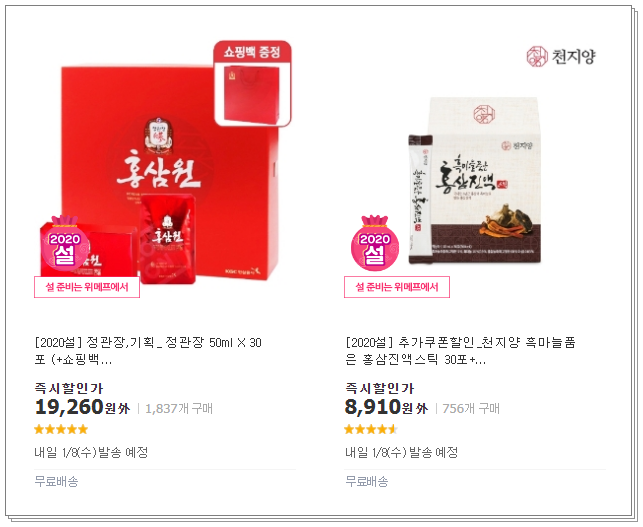This screenshot has width=643, height=527.
Task: Click the four-and-a-half star rating for 천지양
Action: 371,429
